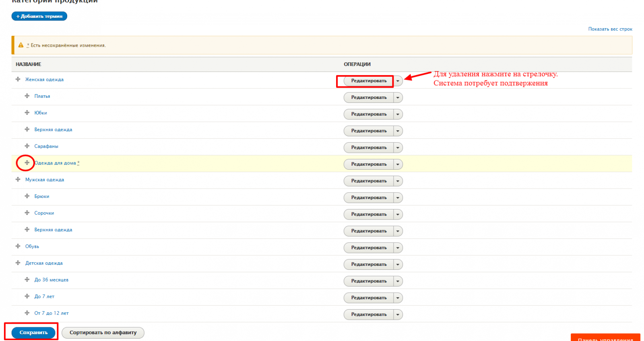Edit the Одежда для дома term

369,164
